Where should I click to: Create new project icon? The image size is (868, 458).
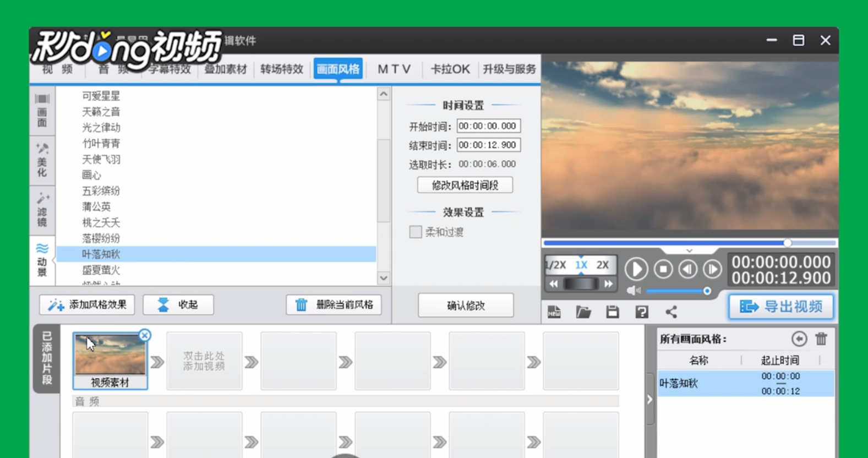pos(554,312)
